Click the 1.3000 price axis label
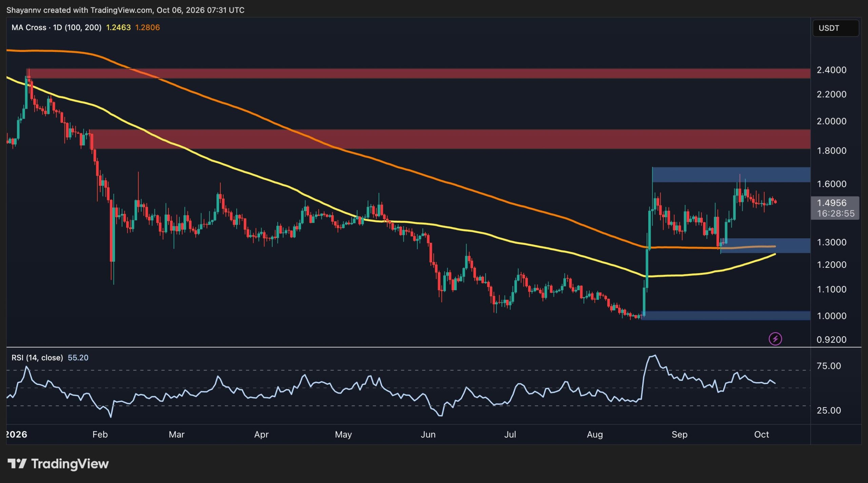 (831, 242)
